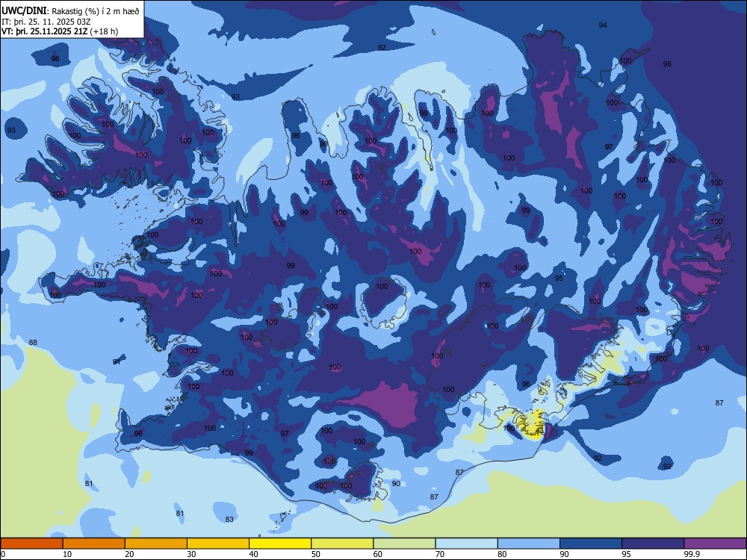Click the pale yellow 50–60 legend swatch
Screen dimensions: 747x560
[343, 544]
